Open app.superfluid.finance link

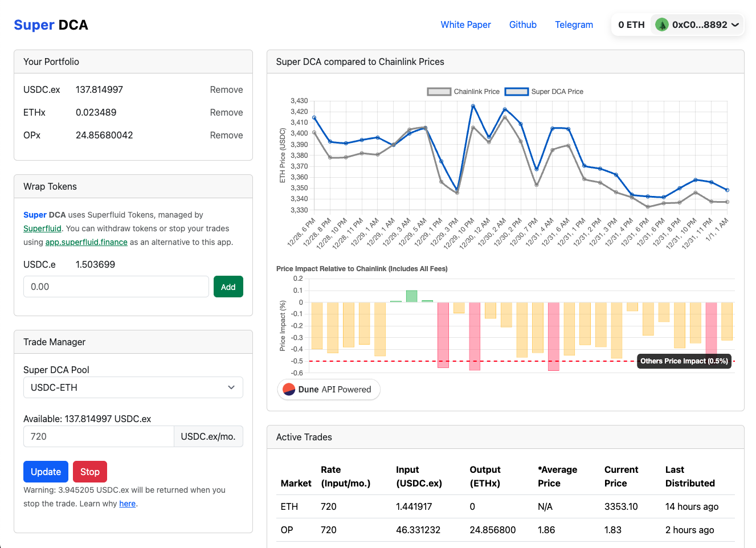87,242
